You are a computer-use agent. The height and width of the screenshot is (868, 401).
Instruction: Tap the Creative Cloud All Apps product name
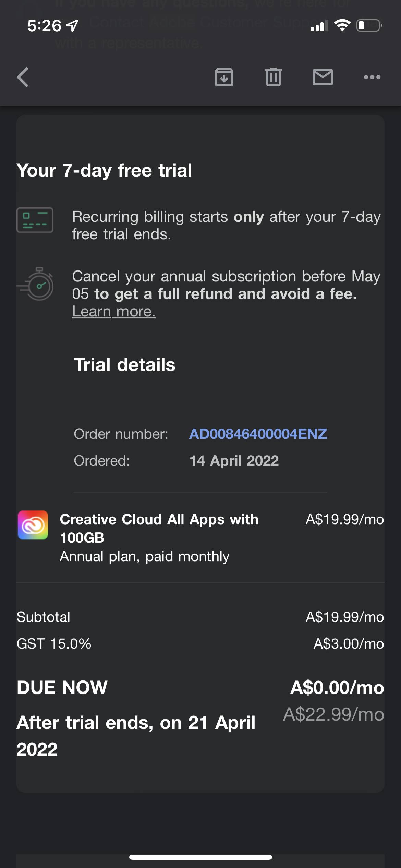tap(159, 528)
